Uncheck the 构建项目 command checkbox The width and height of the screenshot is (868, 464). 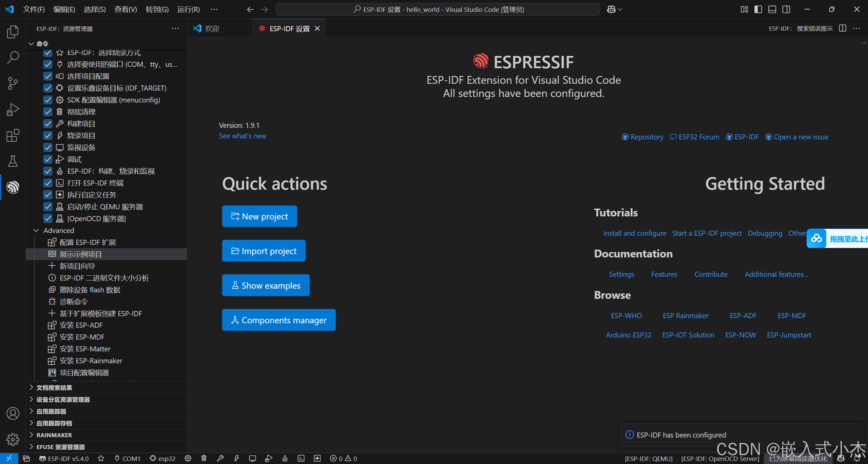48,124
